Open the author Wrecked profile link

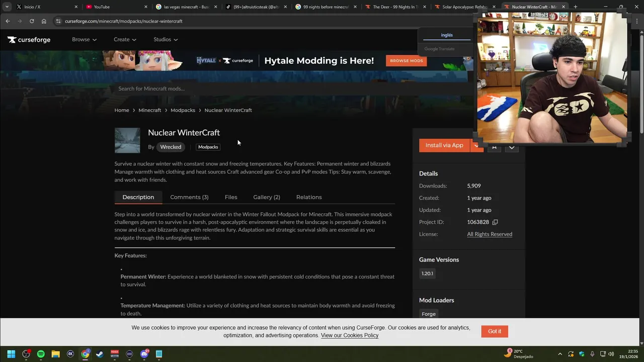(x=171, y=147)
